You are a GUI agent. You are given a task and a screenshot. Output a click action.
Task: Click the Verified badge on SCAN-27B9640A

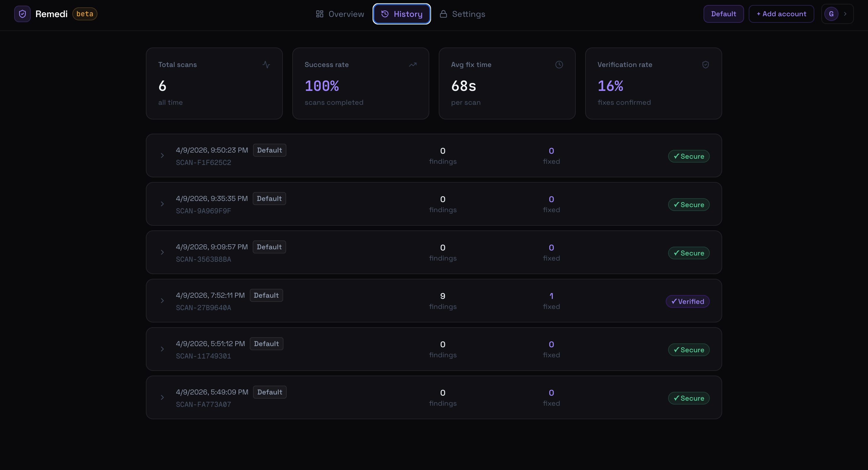pos(688,301)
